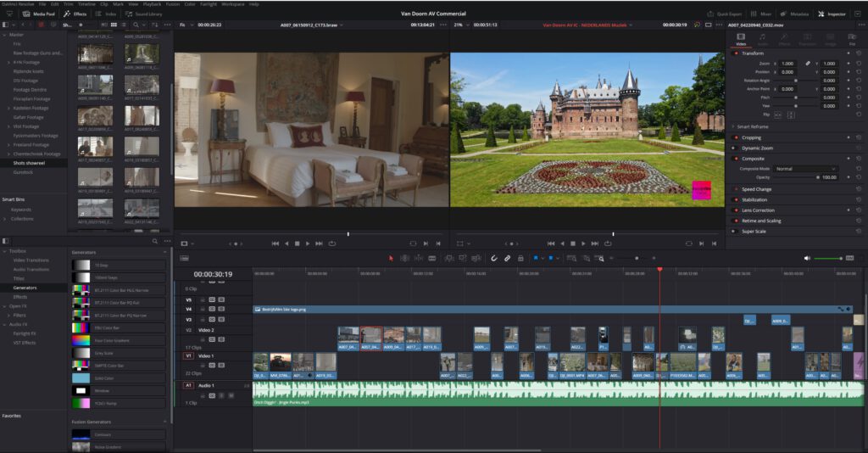Toggle the Cropping enable switch
Viewport: 868px width, 453px height.
click(736, 137)
